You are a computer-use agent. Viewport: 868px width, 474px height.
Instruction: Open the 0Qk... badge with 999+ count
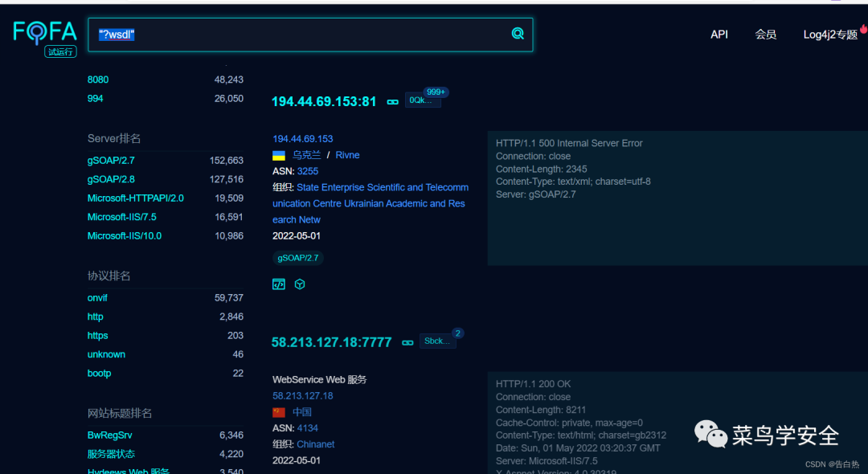[x=423, y=100]
